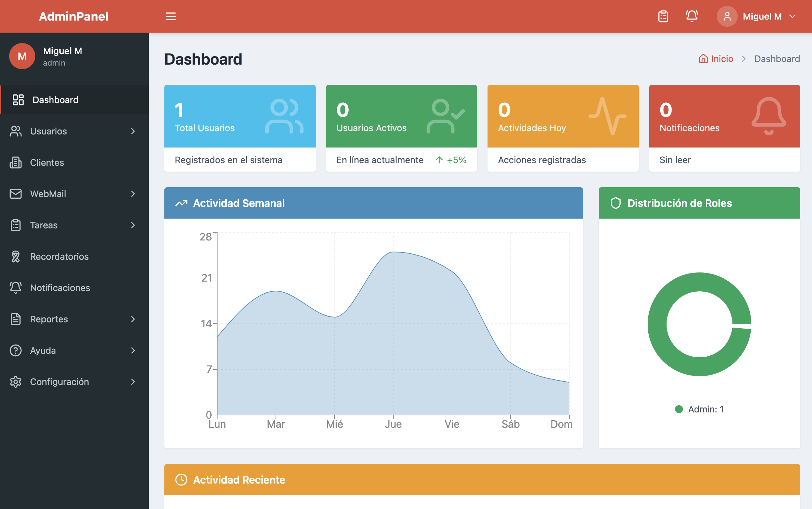Image resolution: width=812 pixels, height=509 pixels.
Task: Open the tasks clipboard icon in top bar
Action: (x=663, y=16)
